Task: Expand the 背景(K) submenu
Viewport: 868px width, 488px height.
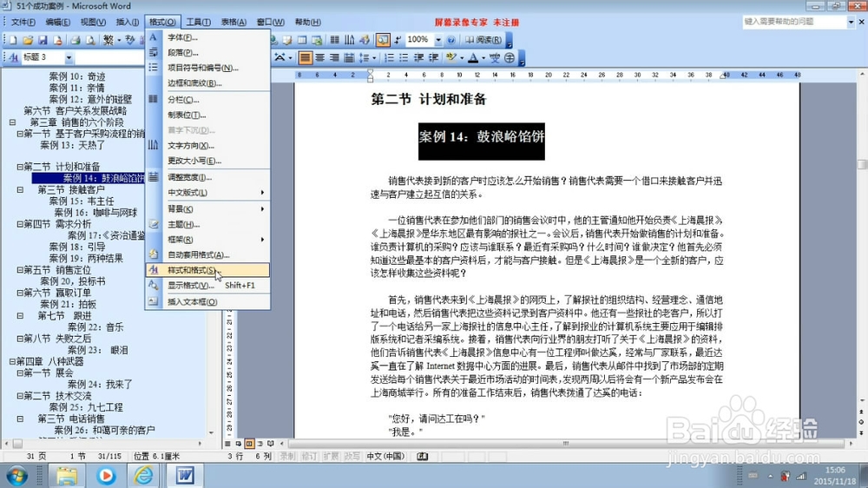Action: point(207,209)
